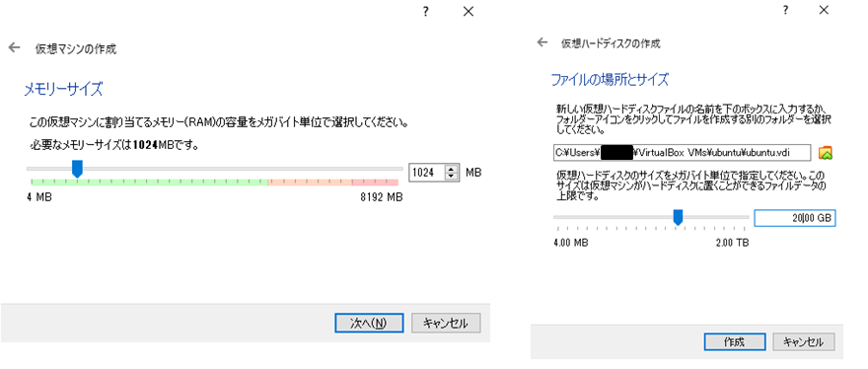Click back arrow in 仮想マシンの作成 dialog
The height and width of the screenshot is (369, 868).
click(x=14, y=48)
